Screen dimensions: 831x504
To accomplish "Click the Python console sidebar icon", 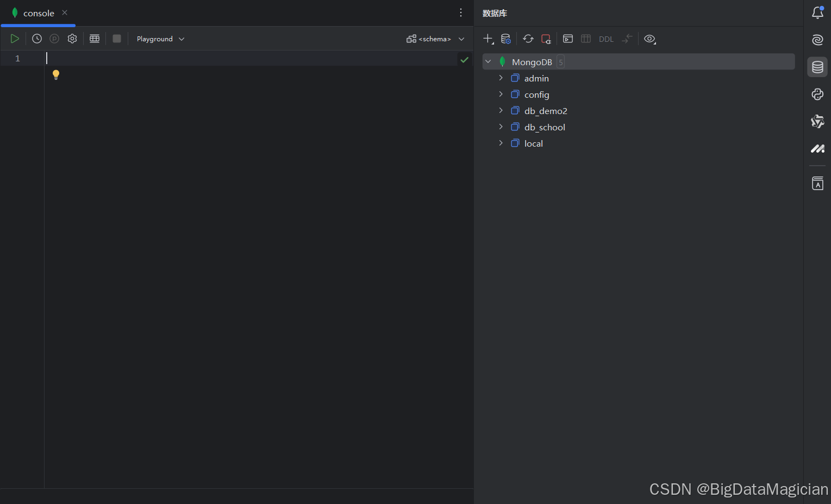I will click(x=817, y=94).
